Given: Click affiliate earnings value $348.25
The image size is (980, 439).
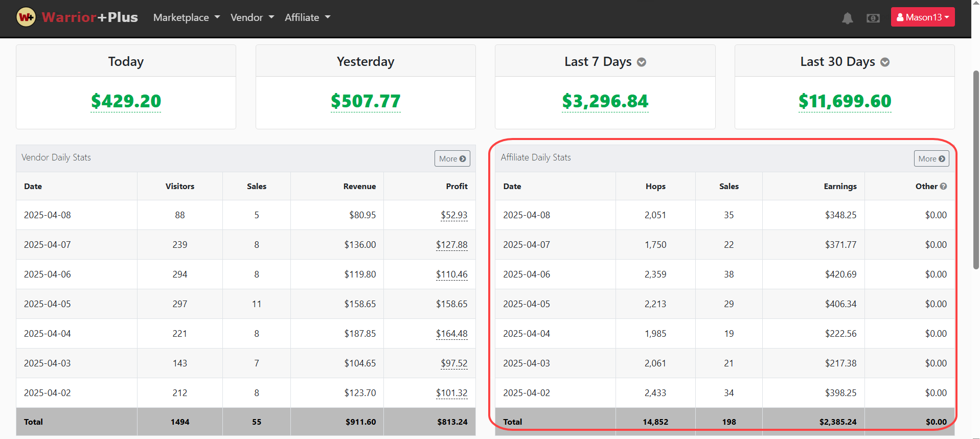Looking at the screenshot, I should click(x=841, y=215).
